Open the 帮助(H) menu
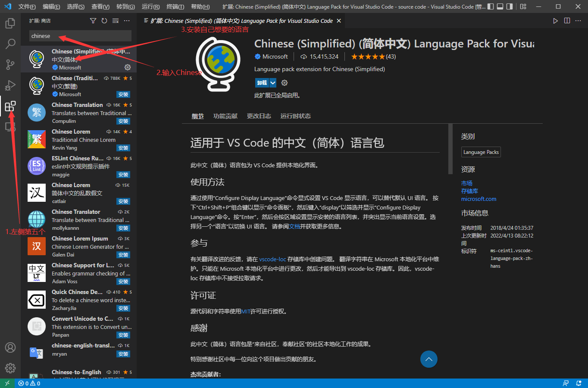 point(200,6)
